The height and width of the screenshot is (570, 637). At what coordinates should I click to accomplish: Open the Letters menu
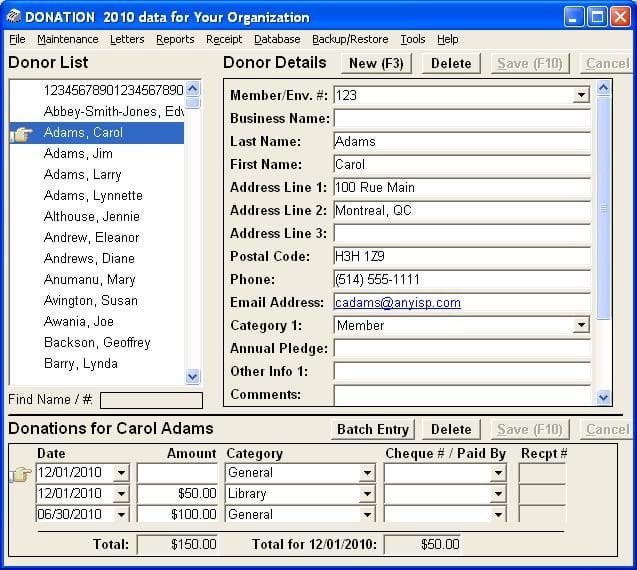click(127, 39)
